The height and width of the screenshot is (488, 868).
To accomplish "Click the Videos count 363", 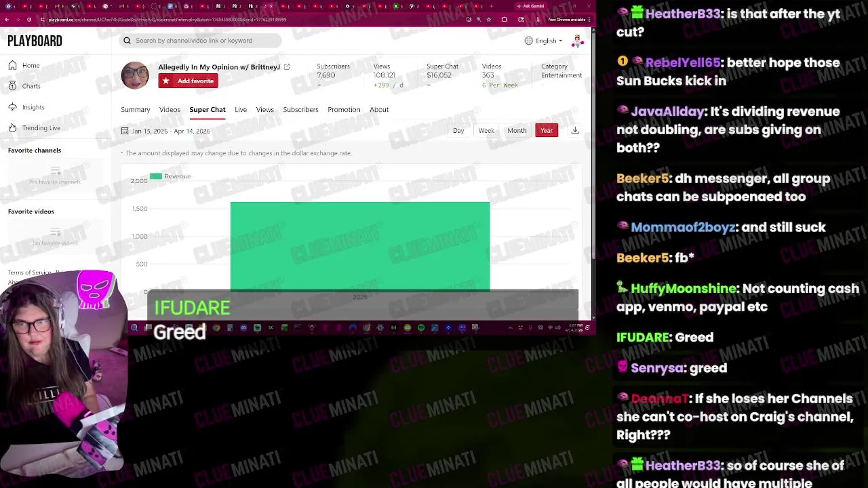I will pyautogui.click(x=488, y=75).
